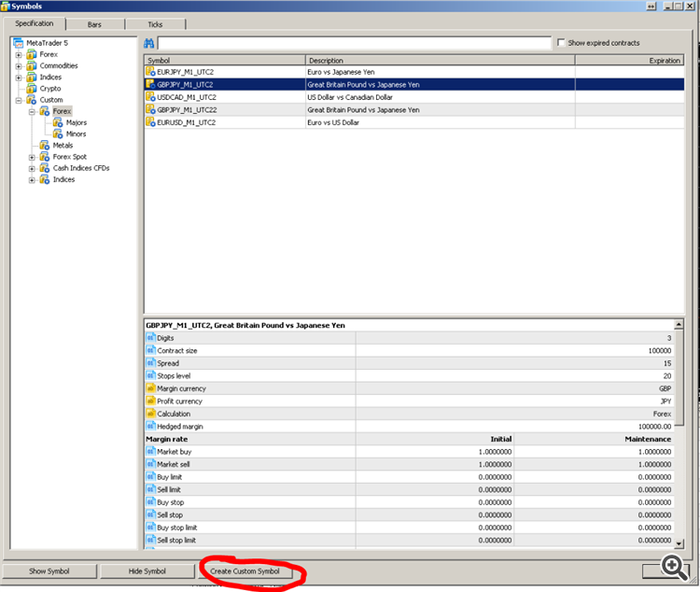Click the Hedged margin property icon

pyautogui.click(x=151, y=426)
